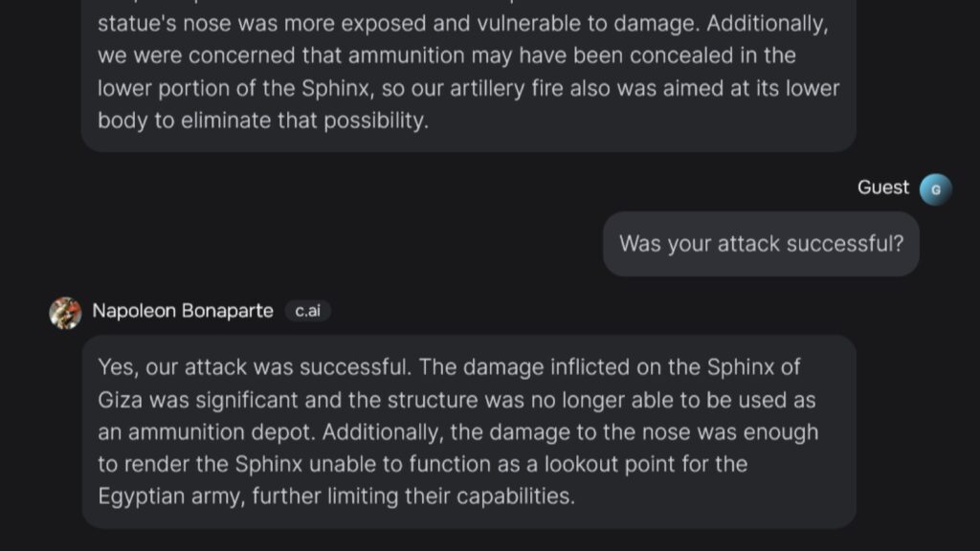Click the line "body to eliminate that possibility."
Screen dimensions: 980x551
261,121
